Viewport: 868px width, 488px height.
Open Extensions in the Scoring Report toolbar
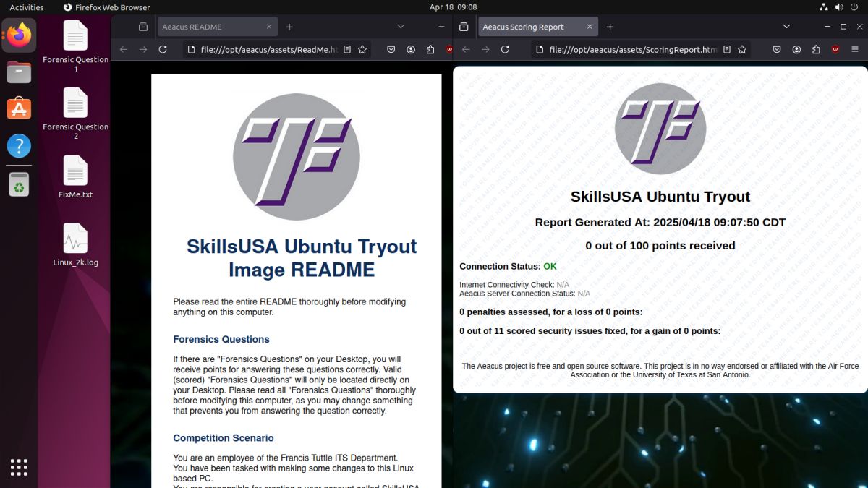click(x=816, y=50)
